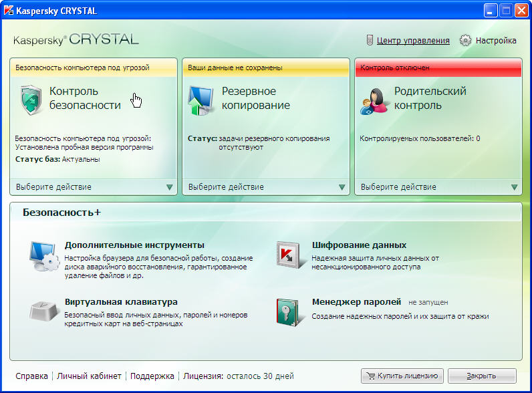
Task: Open Личный кабинет link
Action: [89, 376]
